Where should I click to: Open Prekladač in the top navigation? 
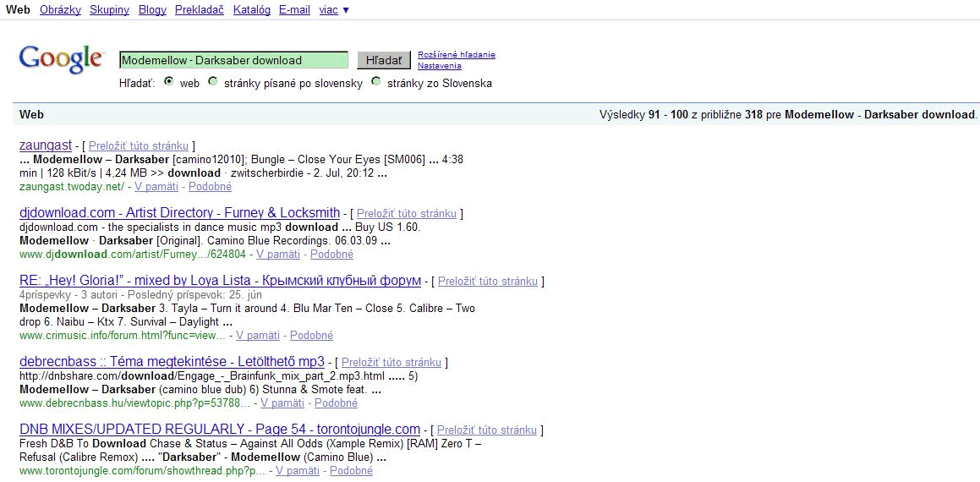click(199, 10)
